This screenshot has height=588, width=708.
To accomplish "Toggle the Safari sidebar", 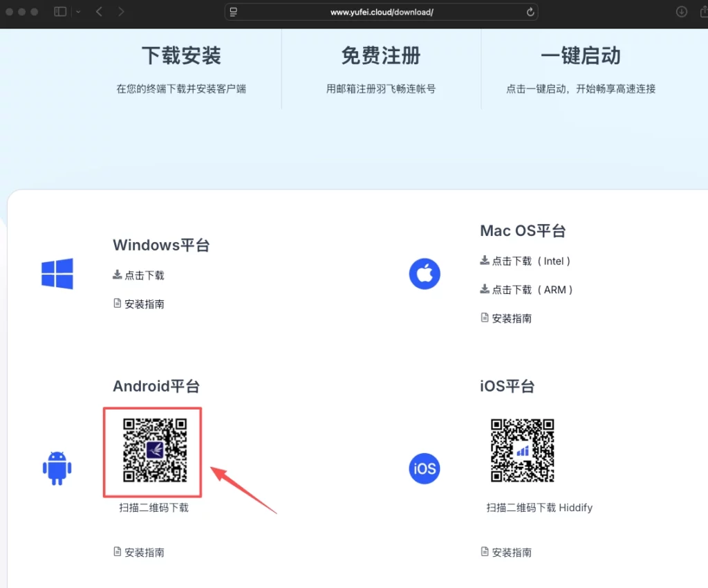I will point(59,12).
